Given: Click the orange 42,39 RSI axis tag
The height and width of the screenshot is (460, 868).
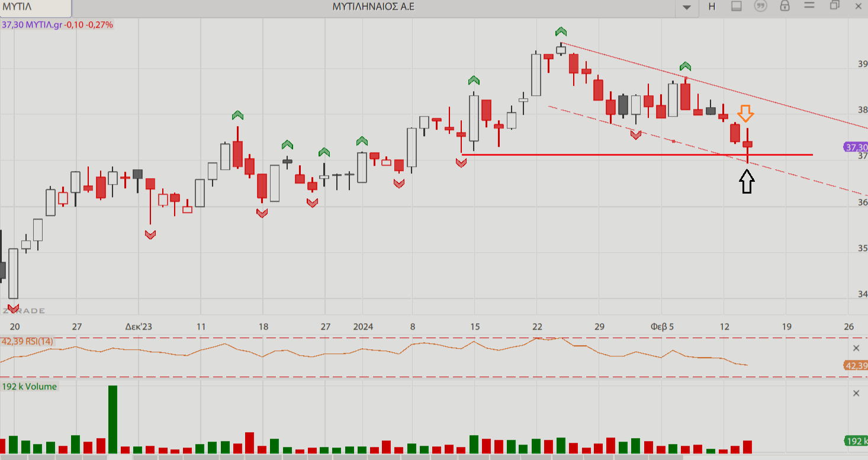Looking at the screenshot, I should click(x=855, y=366).
